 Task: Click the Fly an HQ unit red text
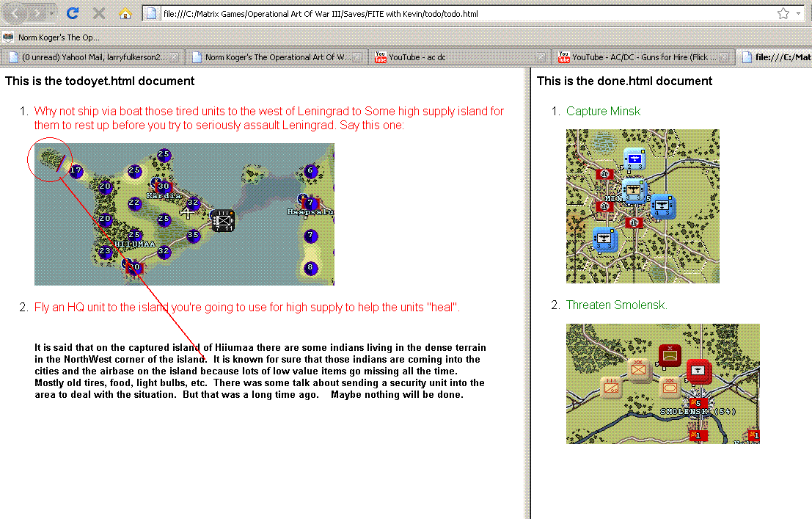pyautogui.click(x=247, y=308)
